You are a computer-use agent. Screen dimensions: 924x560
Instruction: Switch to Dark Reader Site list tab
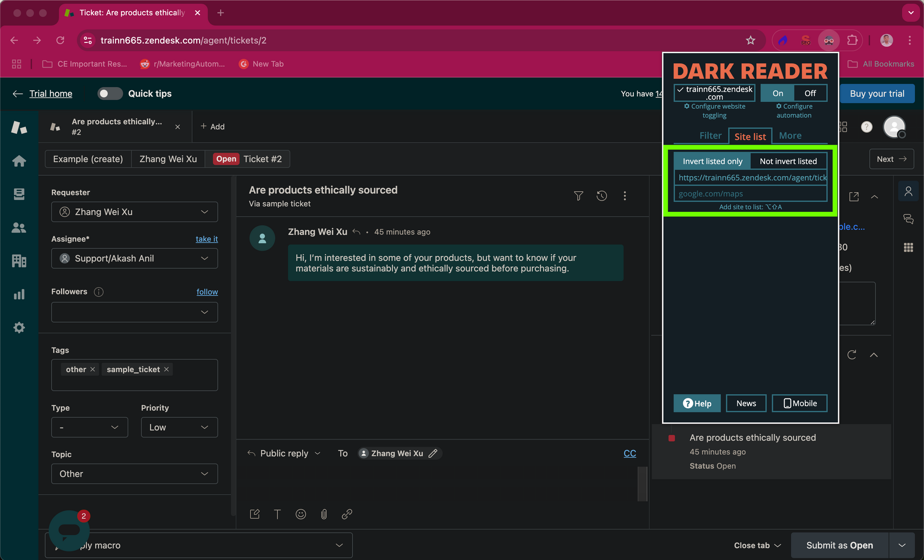click(x=750, y=137)
